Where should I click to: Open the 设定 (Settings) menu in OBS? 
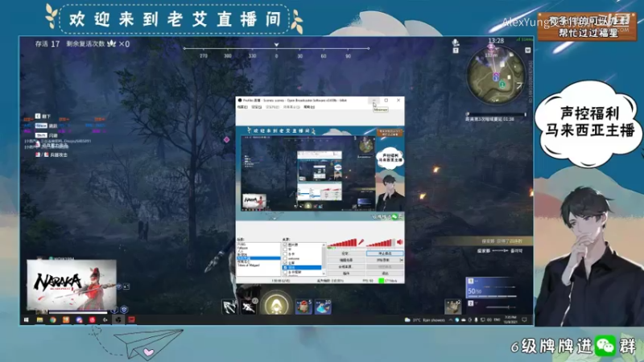coord(256,107)
